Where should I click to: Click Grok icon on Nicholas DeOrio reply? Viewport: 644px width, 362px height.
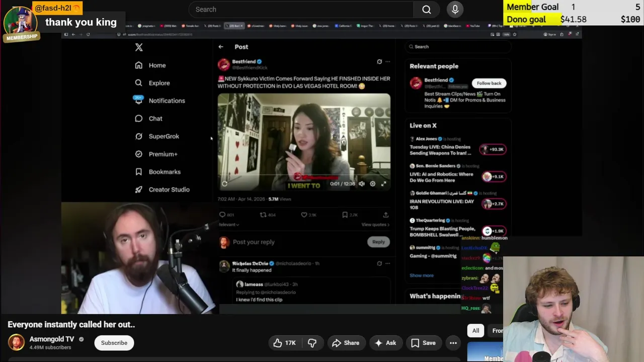tap(379, 263)
